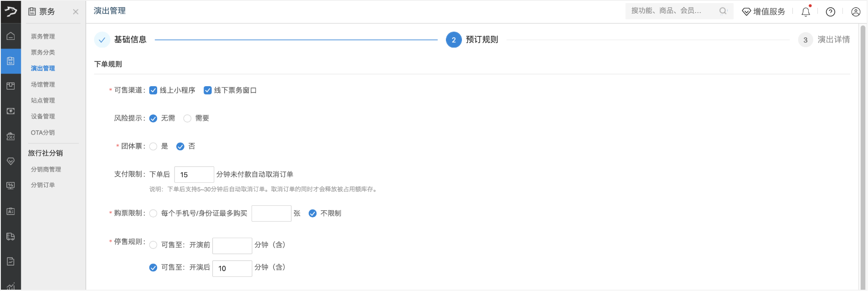Click the truck icon in the dark sidebar
The height and width of the screenshot is (291, 868).
[x=11, y=236]
